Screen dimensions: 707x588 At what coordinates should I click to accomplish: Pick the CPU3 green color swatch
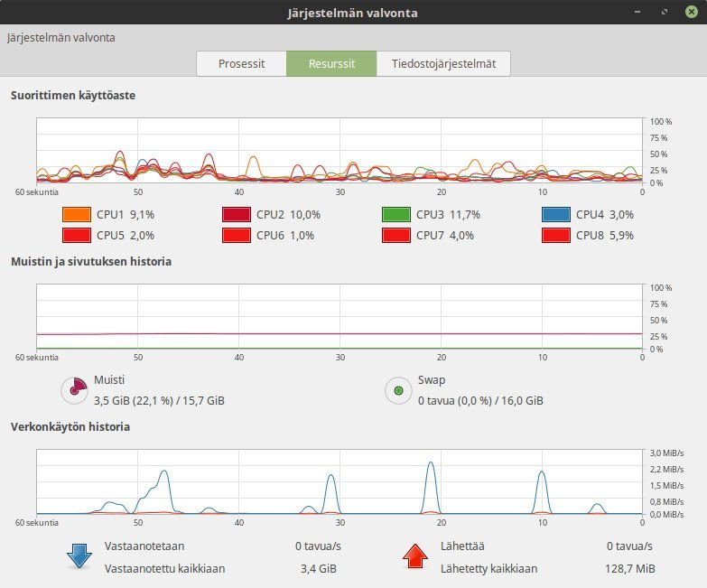[395, 215]
